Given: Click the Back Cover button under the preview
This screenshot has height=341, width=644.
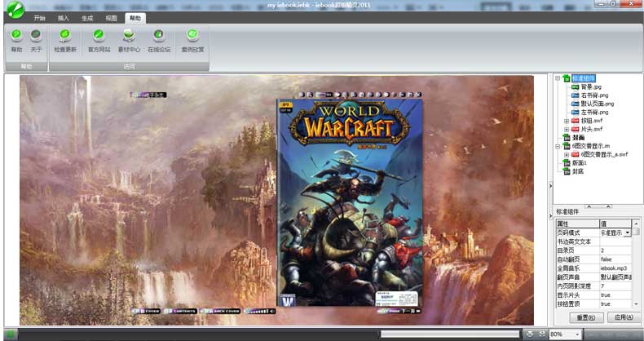Looking at the screenshot, I should 220,312.
